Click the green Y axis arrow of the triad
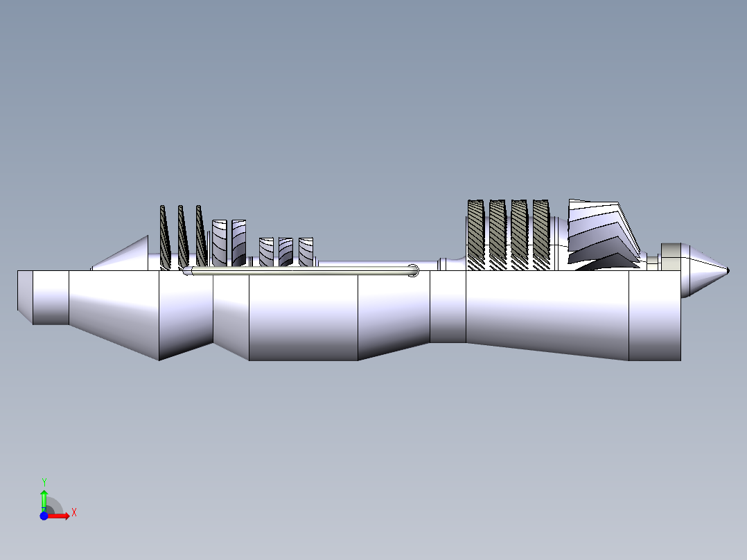Viewport: 747px width, 560px height. click(x=44, y=500)
